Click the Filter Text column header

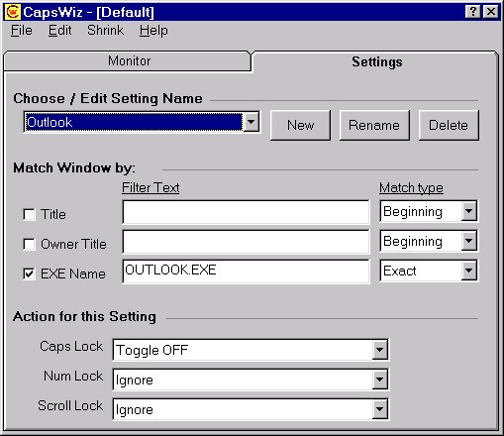151,188
